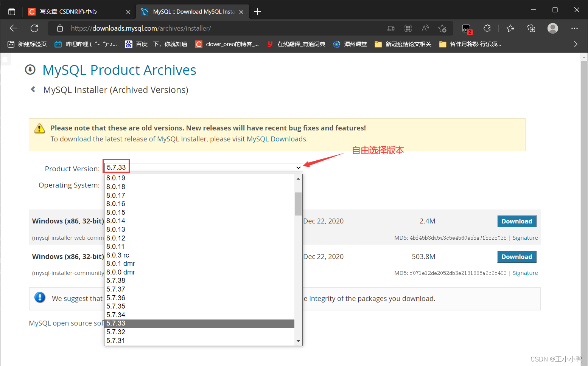
Task: Open the favorites list icon
Action: [510, 28]
